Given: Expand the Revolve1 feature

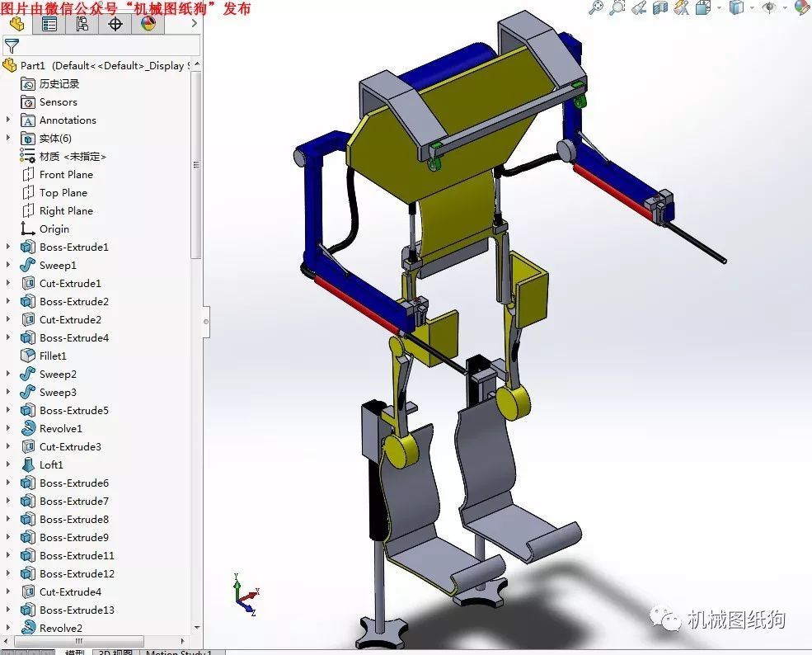Looking at the screenshot, I should [x=7, y=428].
